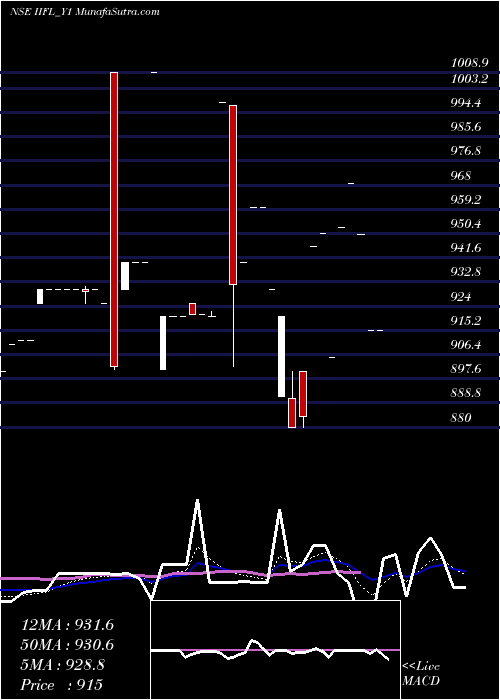
Task: Click the 50MA : 930.6 value
Action: (67, 645)
